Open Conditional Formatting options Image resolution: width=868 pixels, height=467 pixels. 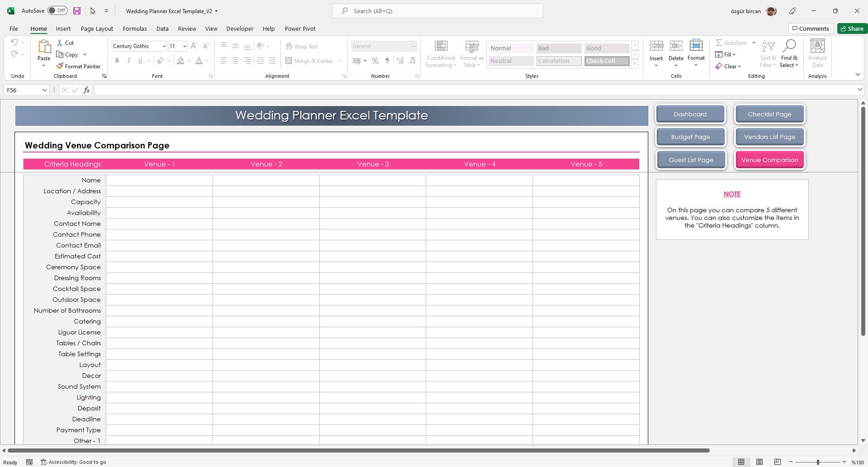pos(440,53)
